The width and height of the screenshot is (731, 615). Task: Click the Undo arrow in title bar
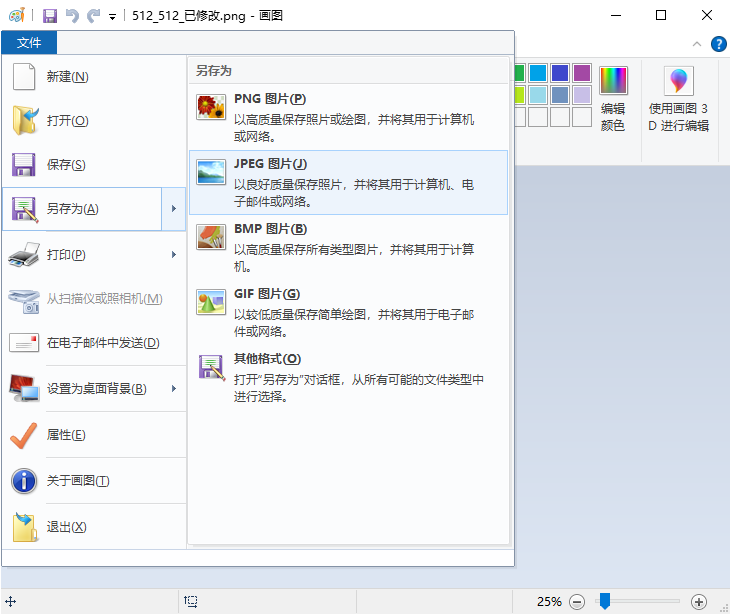pos(72,16)
